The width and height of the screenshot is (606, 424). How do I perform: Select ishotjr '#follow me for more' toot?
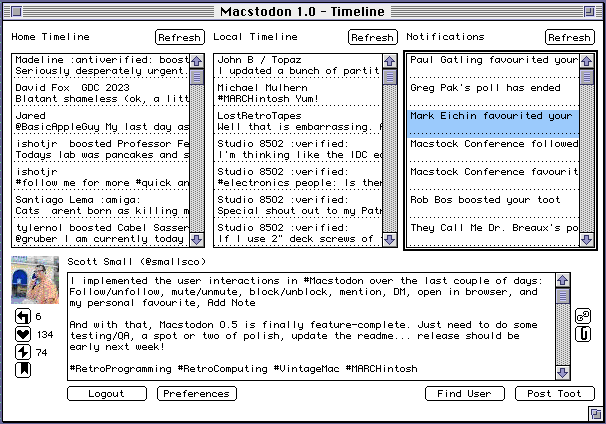[x=101, y=177]
